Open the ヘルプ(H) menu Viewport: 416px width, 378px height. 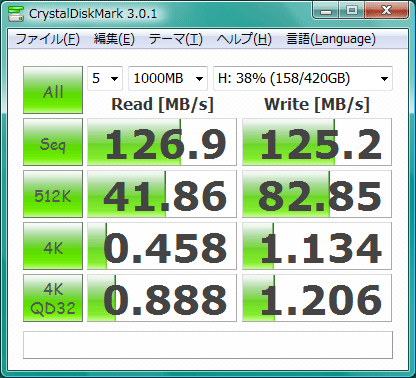pos(244,39)
